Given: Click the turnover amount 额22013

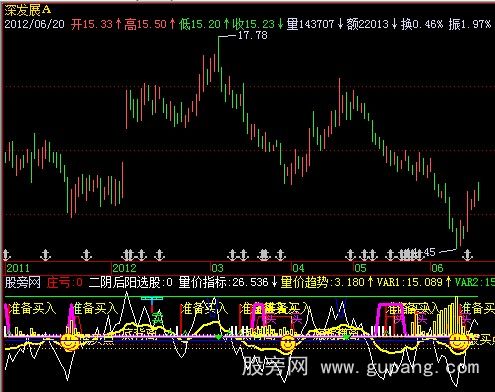Looking at the screenshot, I should click(x=367, y=24).
